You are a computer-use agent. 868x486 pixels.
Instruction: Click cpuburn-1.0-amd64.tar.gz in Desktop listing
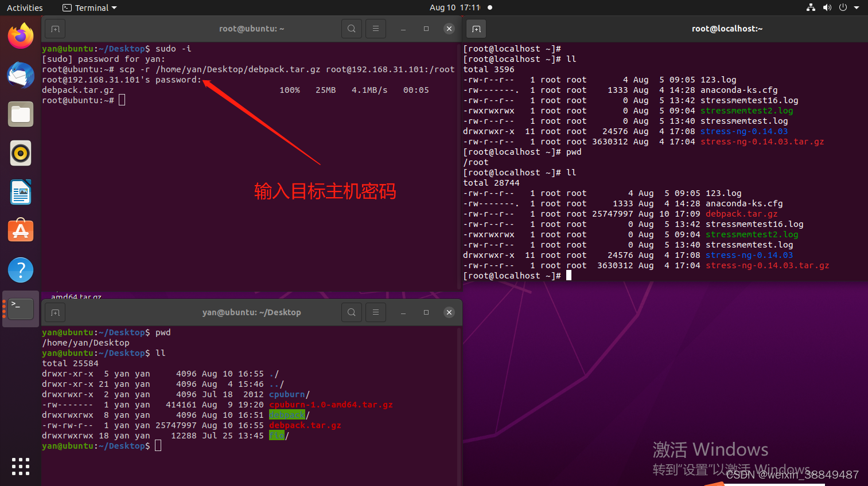point(331,405)
